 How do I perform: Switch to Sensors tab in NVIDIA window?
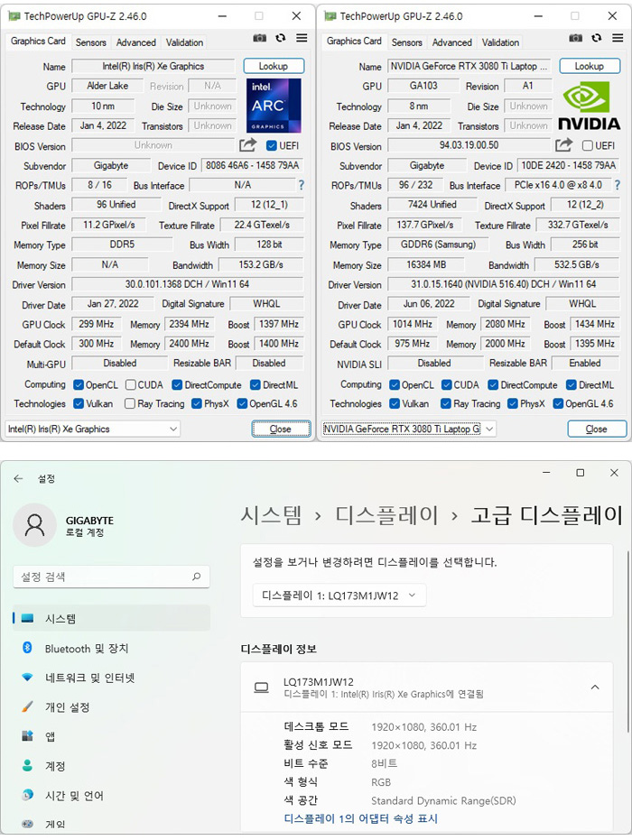point(407,42)
